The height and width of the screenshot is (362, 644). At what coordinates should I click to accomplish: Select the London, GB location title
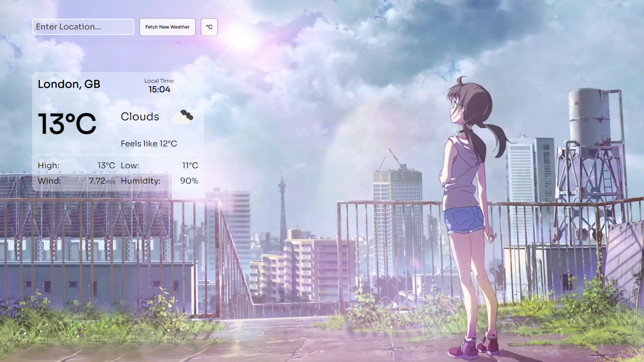click(x=69, y=84)
